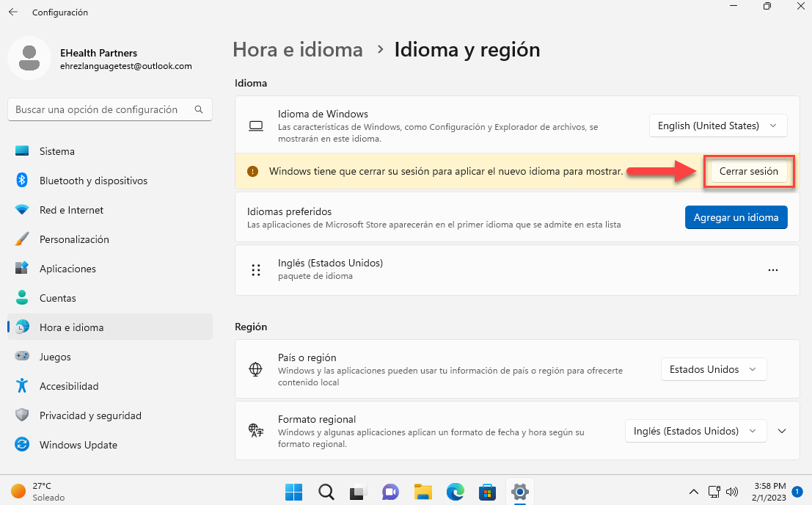The width and height of the screenshot is (812, 505).
Task: Open Cuentas category
Action: click(110, 298)
